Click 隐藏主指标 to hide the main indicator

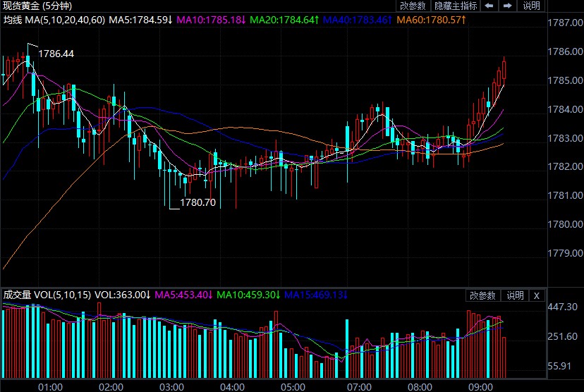456,6
